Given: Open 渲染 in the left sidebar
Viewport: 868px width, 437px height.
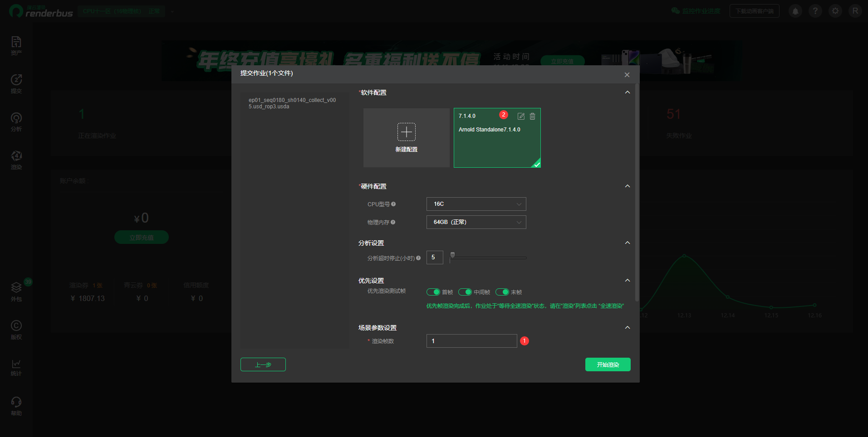Looking at the screenshot, I should (x=16, y=160).
